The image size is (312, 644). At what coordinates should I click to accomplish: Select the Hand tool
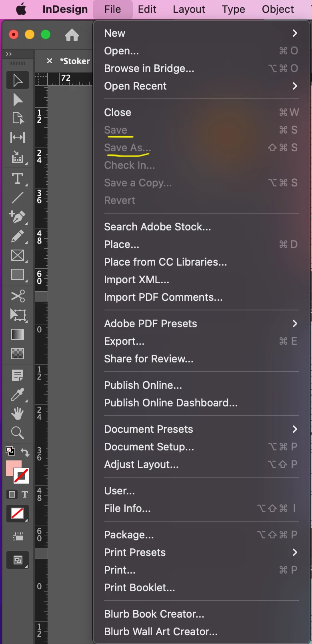pos(18,414)
